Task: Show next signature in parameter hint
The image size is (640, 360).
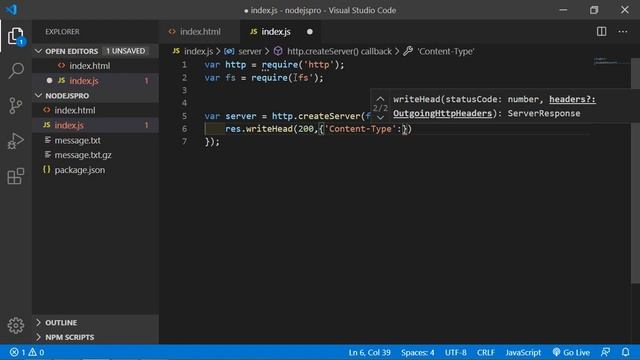Action: coord(380,118)
